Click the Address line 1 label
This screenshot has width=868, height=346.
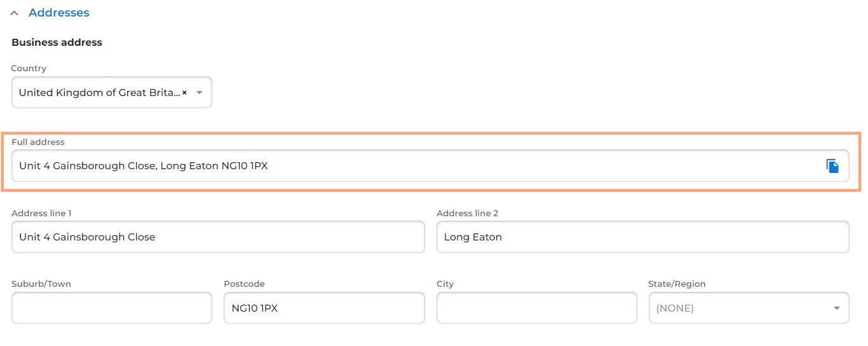(x=41, y=213)
